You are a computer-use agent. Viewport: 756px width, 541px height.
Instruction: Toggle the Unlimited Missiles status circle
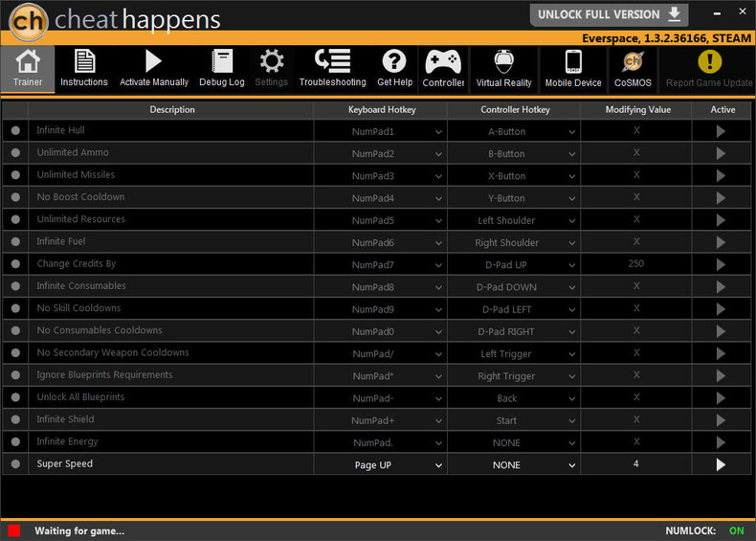(15, 174)
